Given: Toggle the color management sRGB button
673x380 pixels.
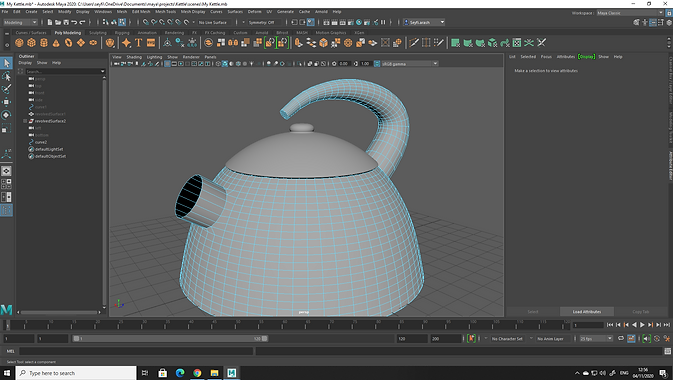Looking at the screenshot, I should click(x=377, y=64).
